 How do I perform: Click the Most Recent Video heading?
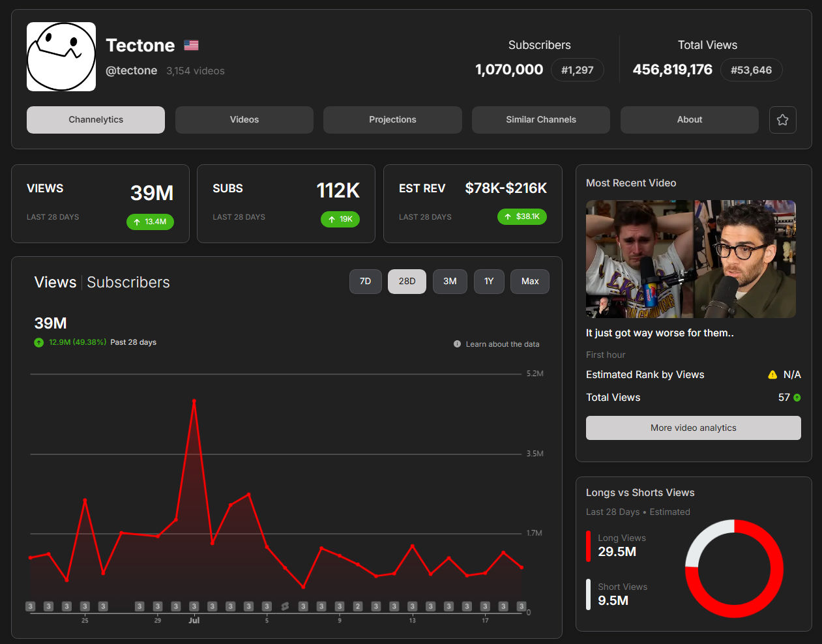coord(631,183)
